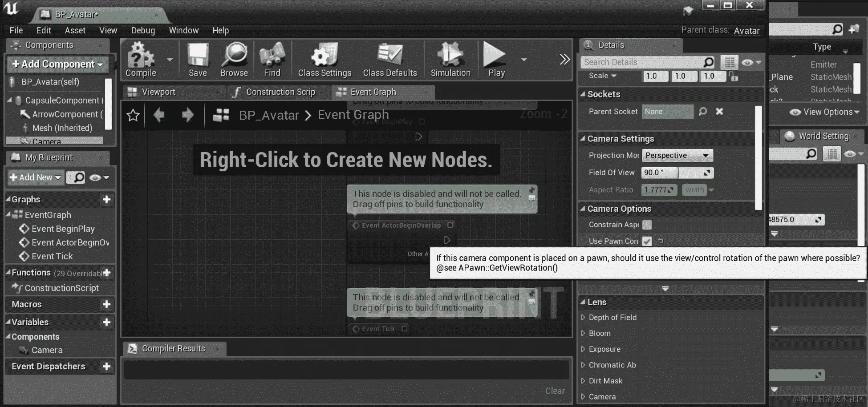Expand the toolbar overflow double-chevron
Screen dimensions: 868x407
tap(564, 60)
